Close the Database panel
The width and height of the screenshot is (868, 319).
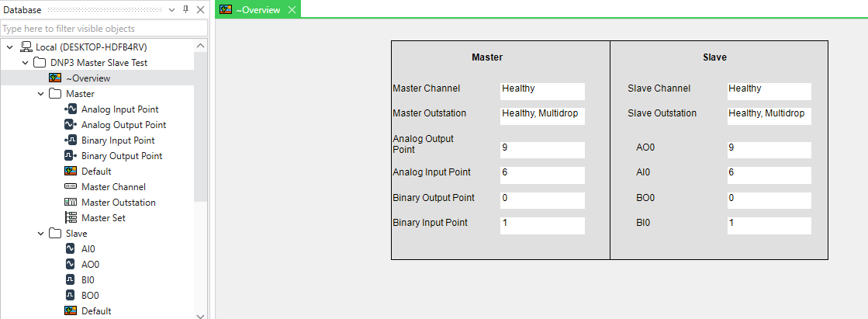pos(200,10)
